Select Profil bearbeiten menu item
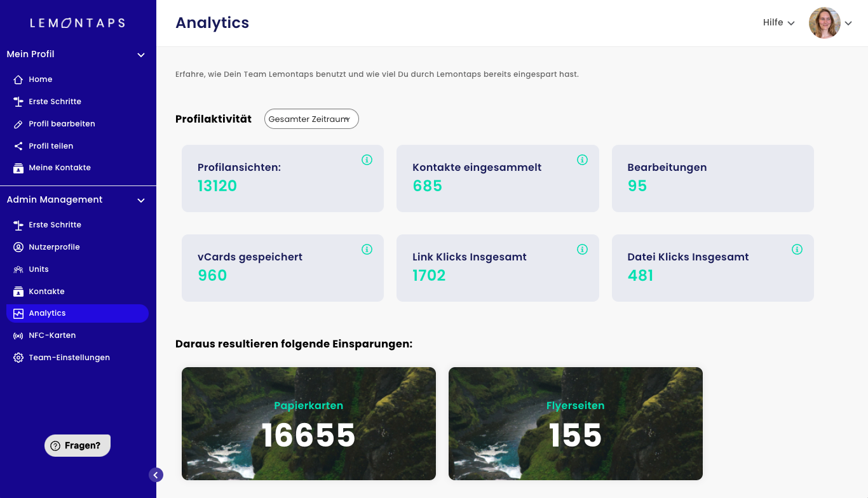868x498 pixels. 62,124
